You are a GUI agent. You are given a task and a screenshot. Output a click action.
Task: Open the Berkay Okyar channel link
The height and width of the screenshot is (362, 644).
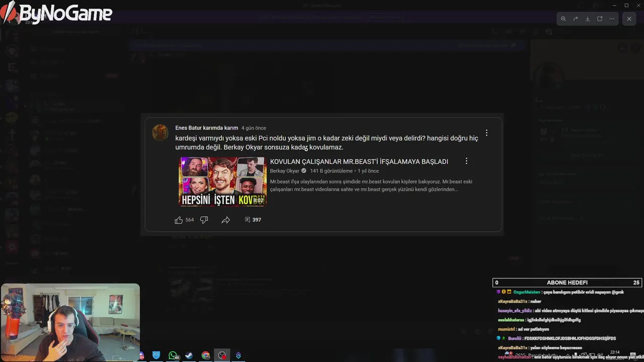284,171
